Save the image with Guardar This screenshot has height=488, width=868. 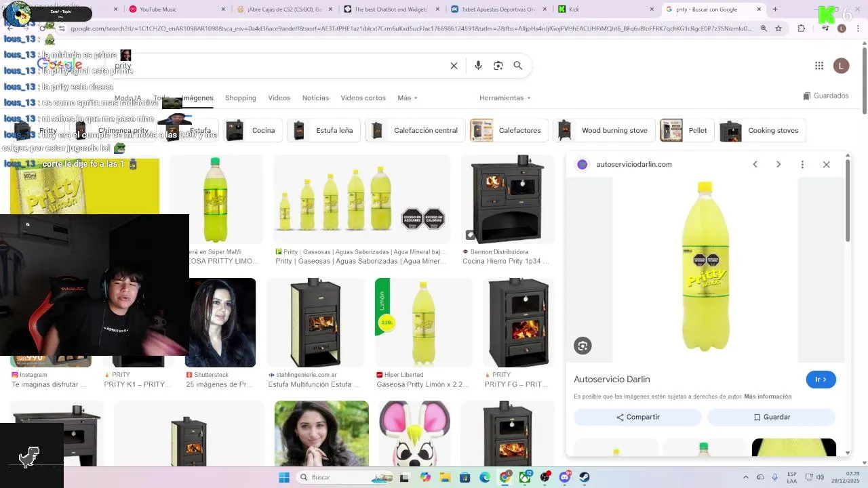tap(771, 417)
